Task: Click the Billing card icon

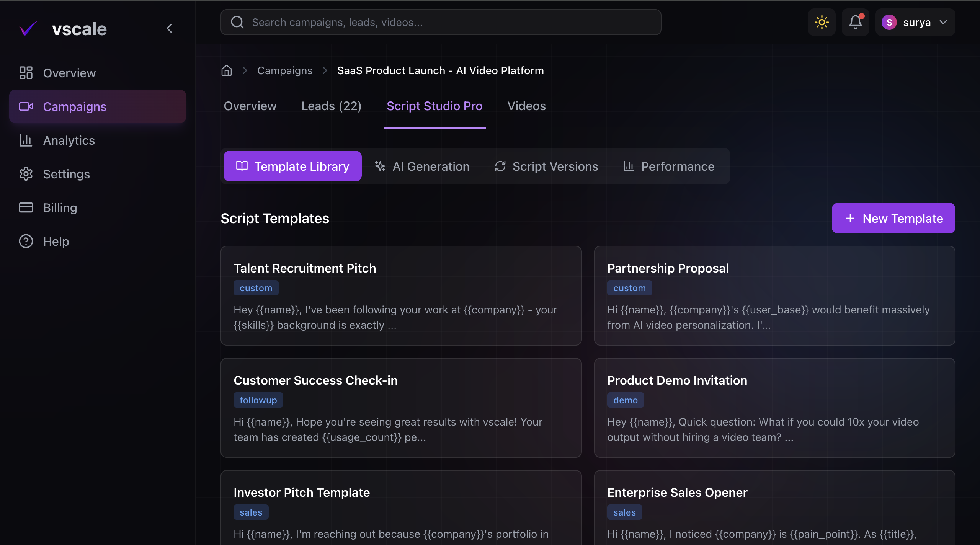Action: (25, 207)
